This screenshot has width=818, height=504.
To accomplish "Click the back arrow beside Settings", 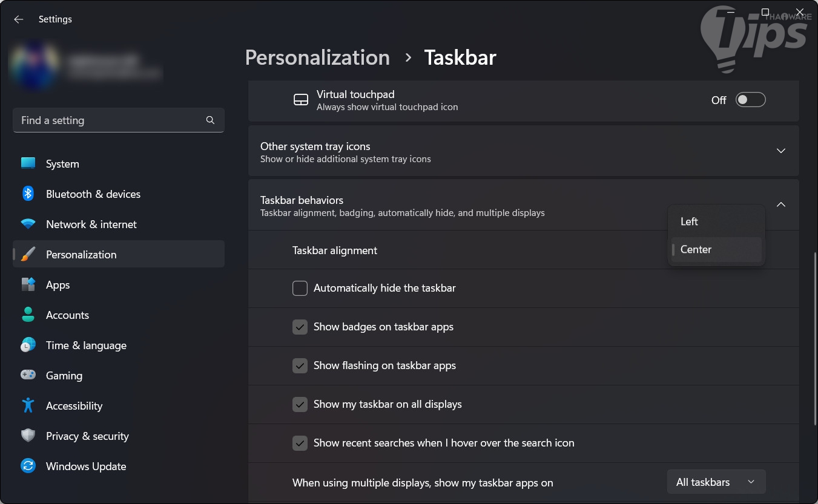I will click(x=19, y=19).
